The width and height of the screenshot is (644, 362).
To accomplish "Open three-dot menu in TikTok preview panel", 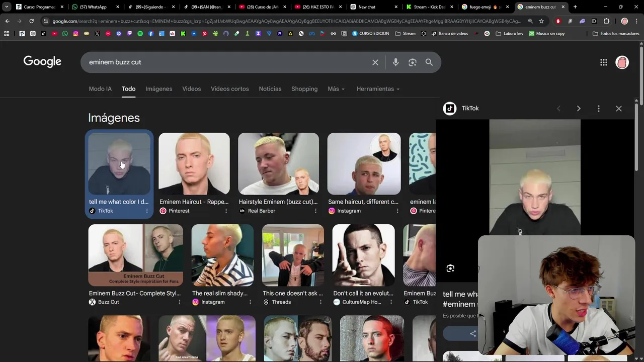I will (599, 109).
